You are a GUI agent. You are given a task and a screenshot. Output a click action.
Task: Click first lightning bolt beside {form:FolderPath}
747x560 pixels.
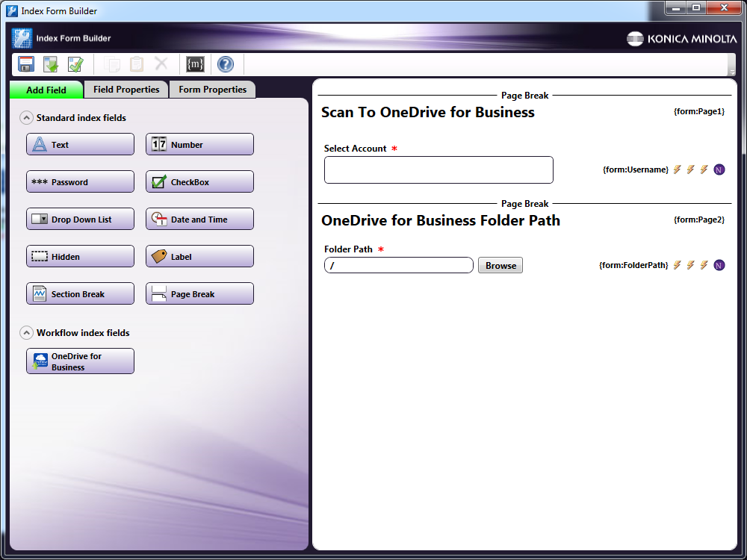(677, 265)
